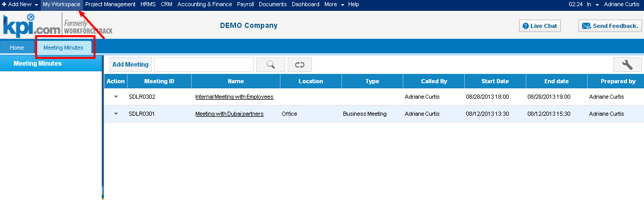
Task: Open Live Chat support
Action: pyautogui.click(x=540, y=26)
